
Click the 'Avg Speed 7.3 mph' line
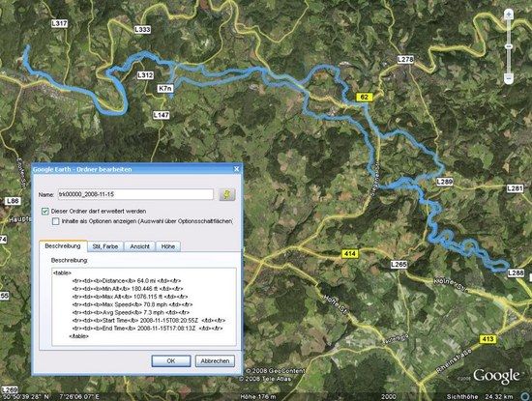click(x=131, y=312)
